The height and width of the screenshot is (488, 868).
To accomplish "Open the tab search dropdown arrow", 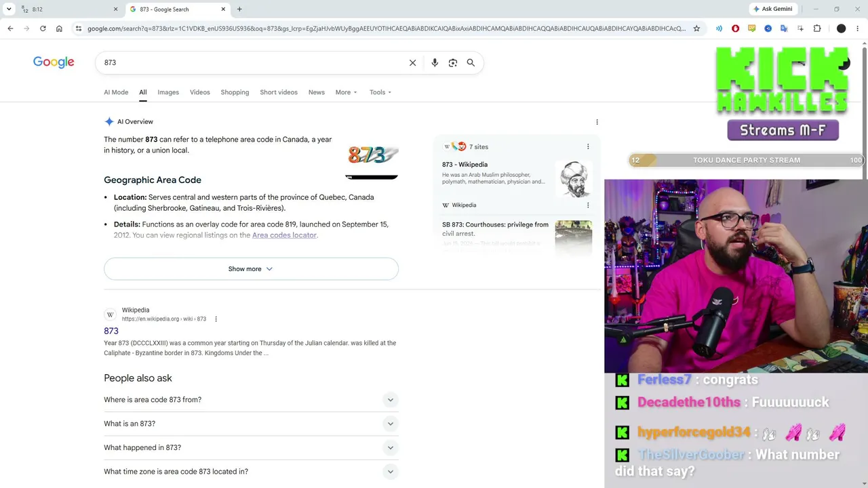I will pos(9,9).
